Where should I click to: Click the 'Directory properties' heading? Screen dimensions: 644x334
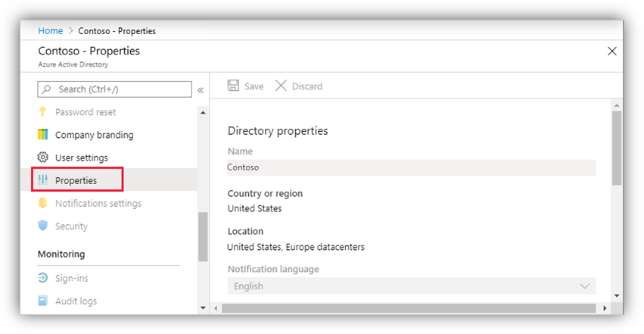(x=278, y=130)
